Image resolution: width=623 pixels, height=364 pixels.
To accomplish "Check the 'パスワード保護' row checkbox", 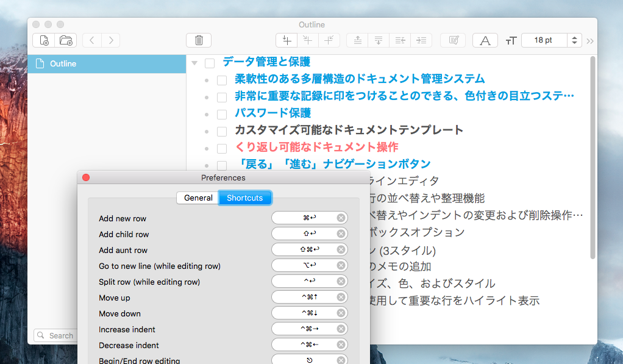I will (x=222, y=114).
